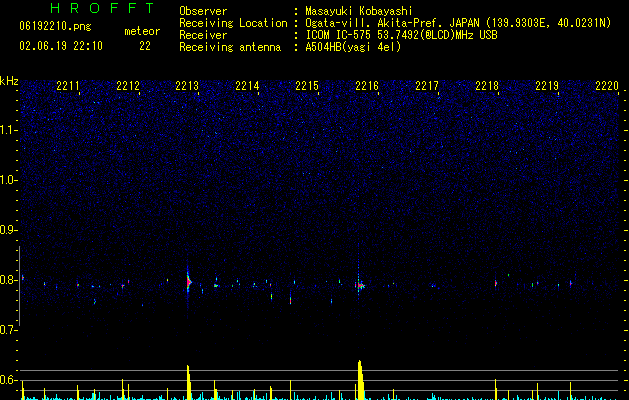This screenshot has height=400, width=629.
Task: Click the 2216 time axis marker
Action: pos(367,86)
